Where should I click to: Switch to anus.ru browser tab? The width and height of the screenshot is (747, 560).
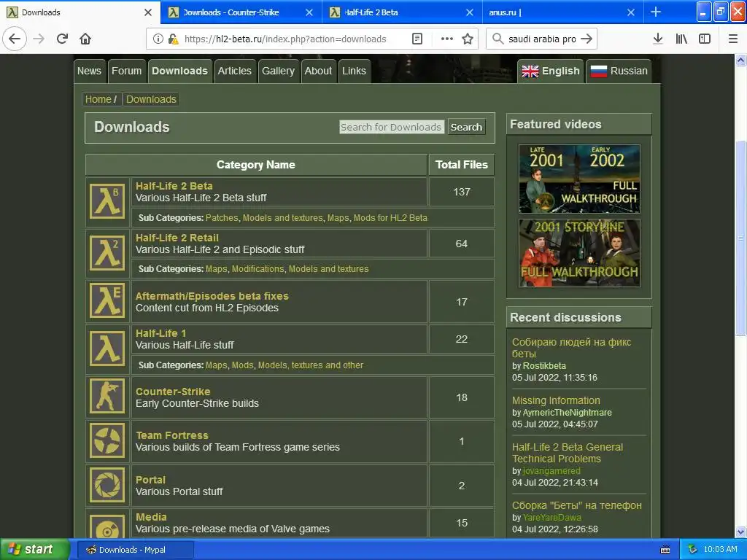pyautogui.click(x=563, y=12)
